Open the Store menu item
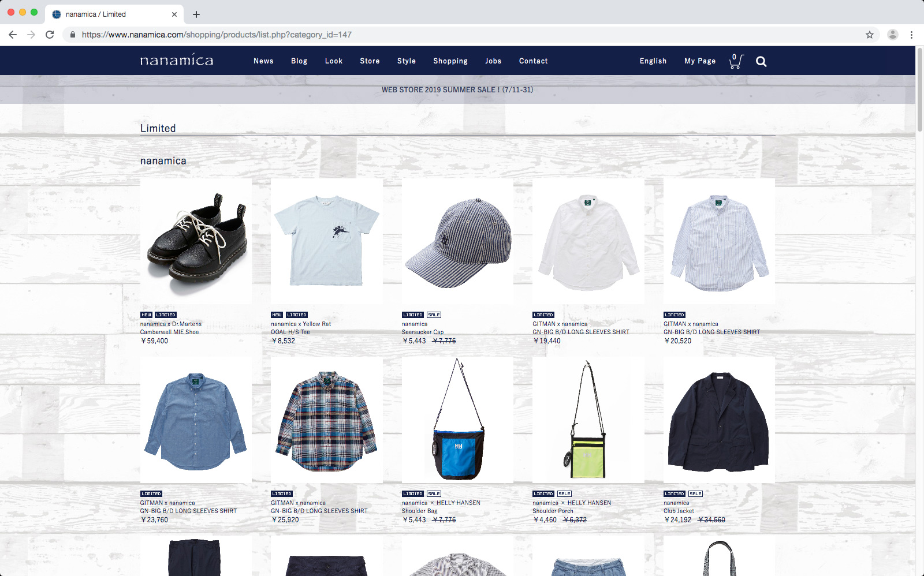This screenshot has width=924, height=576. 370,61
